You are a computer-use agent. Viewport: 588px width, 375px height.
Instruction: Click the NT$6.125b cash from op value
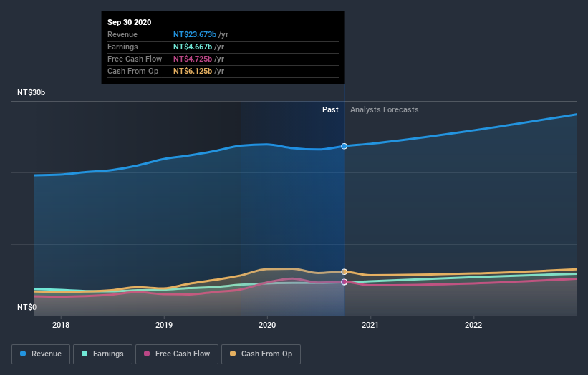point(193,71)
